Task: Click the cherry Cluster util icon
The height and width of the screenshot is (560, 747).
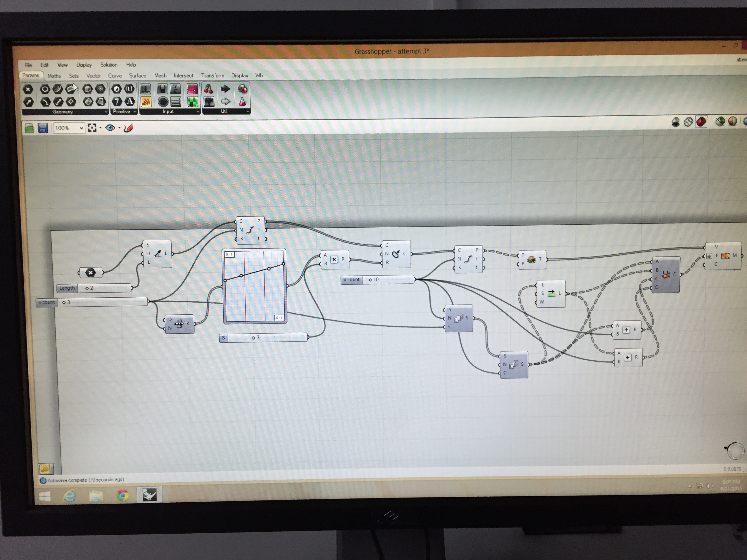Action: [x=209, y=89]
